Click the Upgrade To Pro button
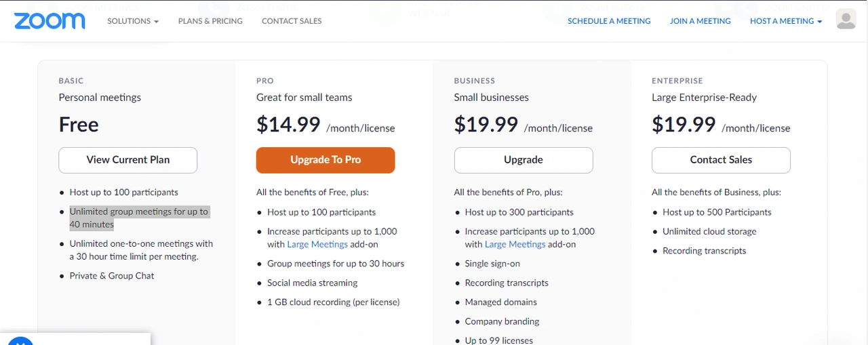Image resolution: width=868 pixels, height=345 pixels. [x=325, y=160]
